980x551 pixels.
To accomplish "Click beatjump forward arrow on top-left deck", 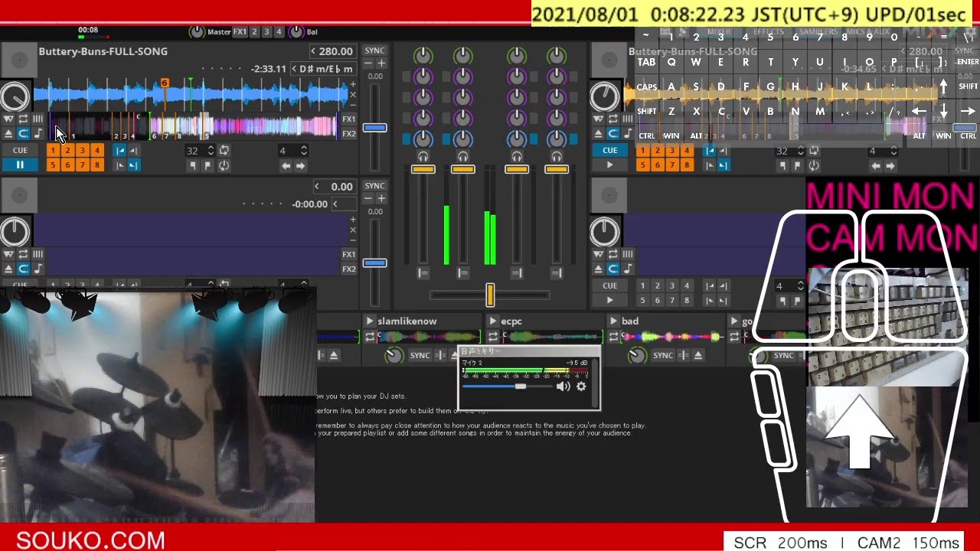I will click(300, 165).
